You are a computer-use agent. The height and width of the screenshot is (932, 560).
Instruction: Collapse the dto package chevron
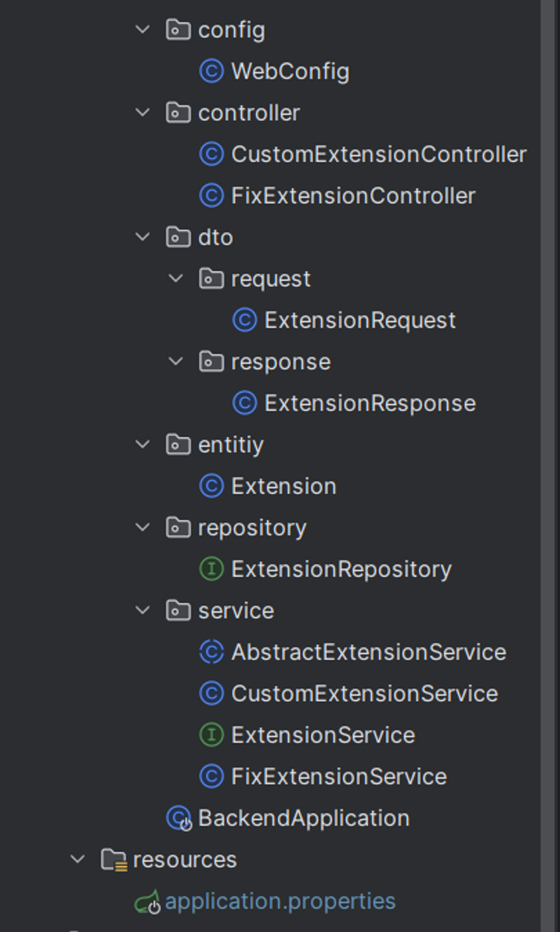[x=143, y=237]
